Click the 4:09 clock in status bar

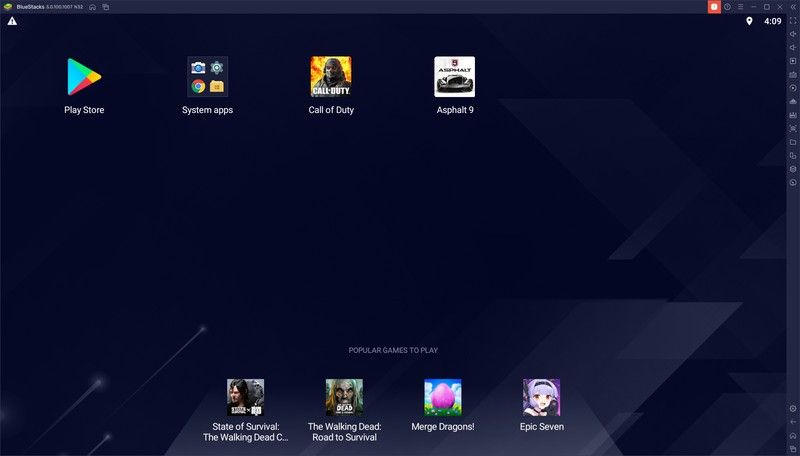772,21
